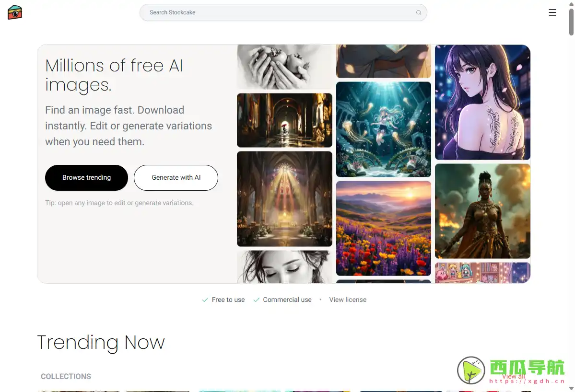The height and width of the screenshot is (392, 575).
Task: Click the scrollbar down arrow
Action: point(571,388)
